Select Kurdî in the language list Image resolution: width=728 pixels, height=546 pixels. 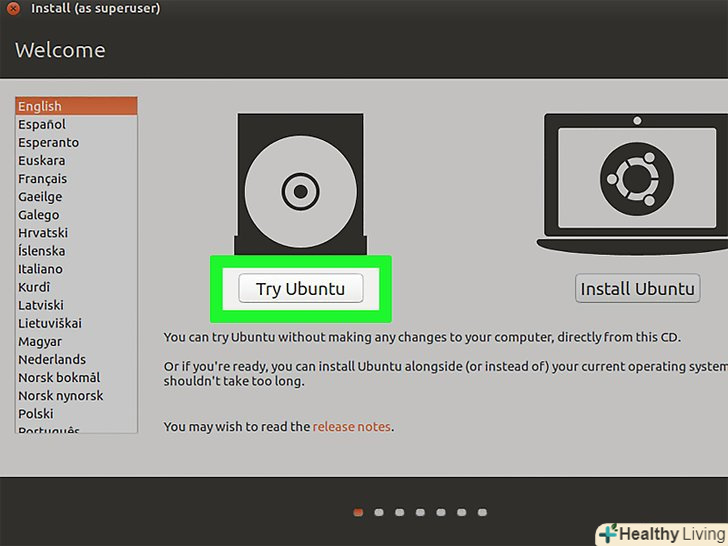(x=76, y=287)
